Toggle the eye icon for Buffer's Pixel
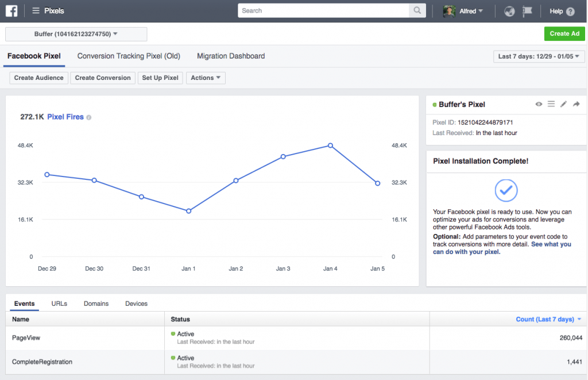This screenshot has height=380, width=588. click(x=539, y=104)
